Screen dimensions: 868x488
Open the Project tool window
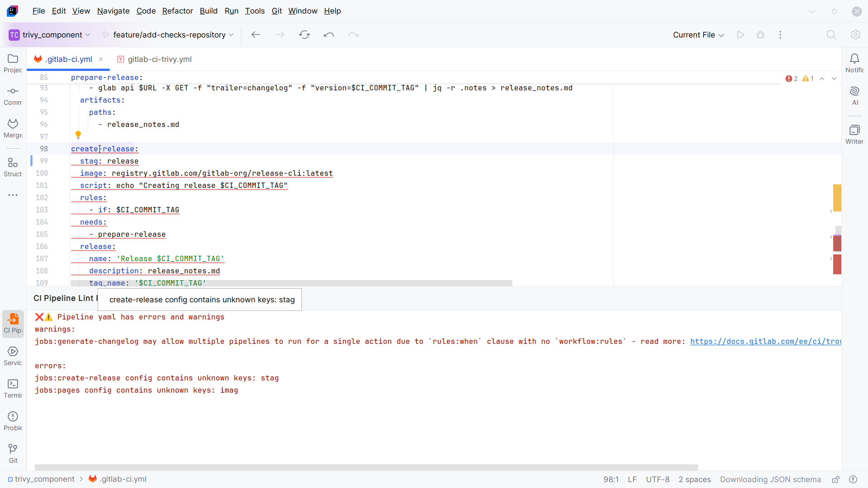12,63
